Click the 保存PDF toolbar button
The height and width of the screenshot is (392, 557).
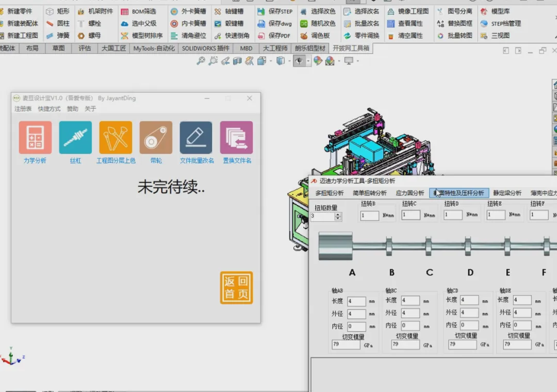(x=274, y=36)
